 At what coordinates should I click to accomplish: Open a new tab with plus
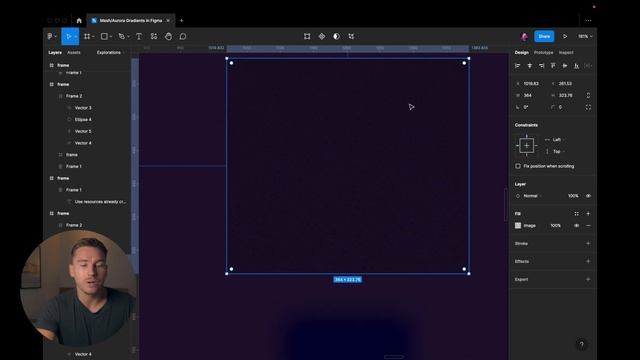[x=182, y=20]
